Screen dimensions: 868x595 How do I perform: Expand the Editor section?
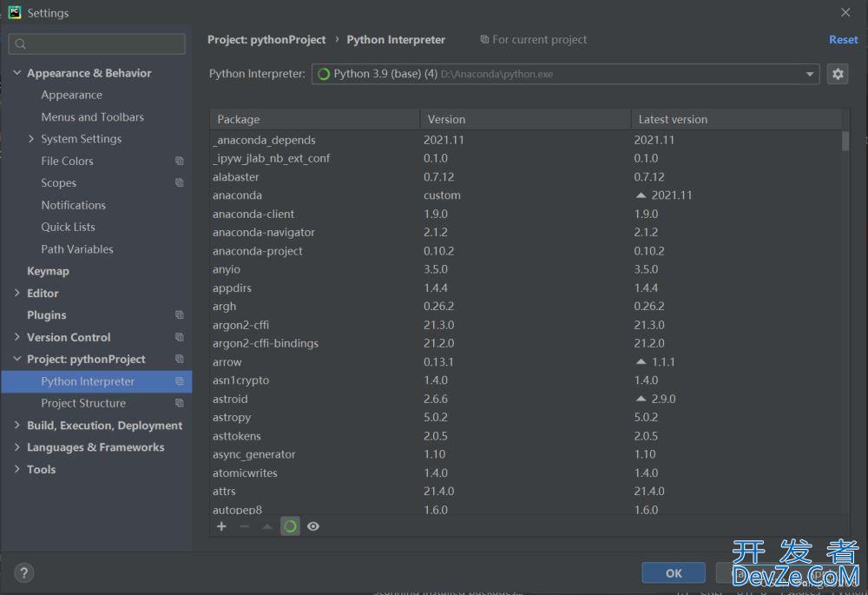pos(17,293)
